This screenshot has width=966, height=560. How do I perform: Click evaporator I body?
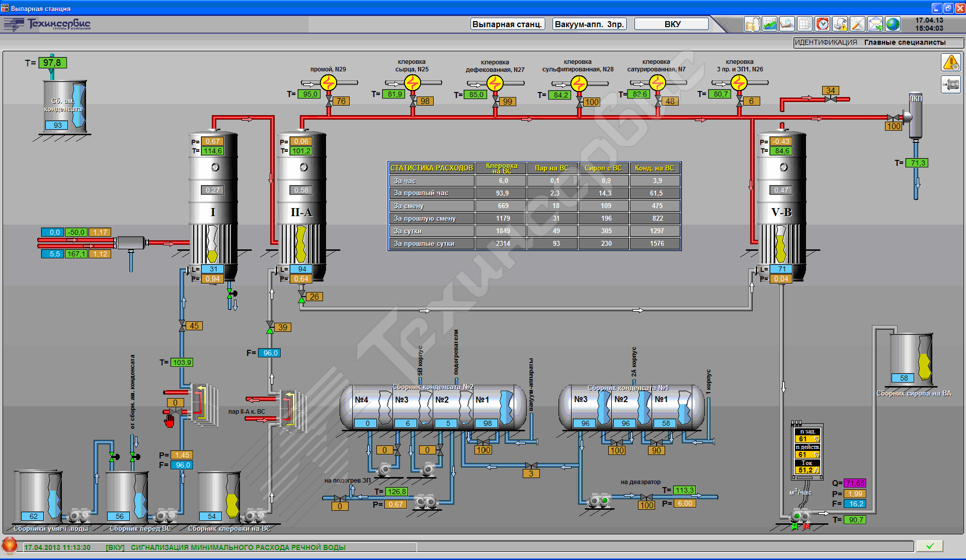coord(213,206)
